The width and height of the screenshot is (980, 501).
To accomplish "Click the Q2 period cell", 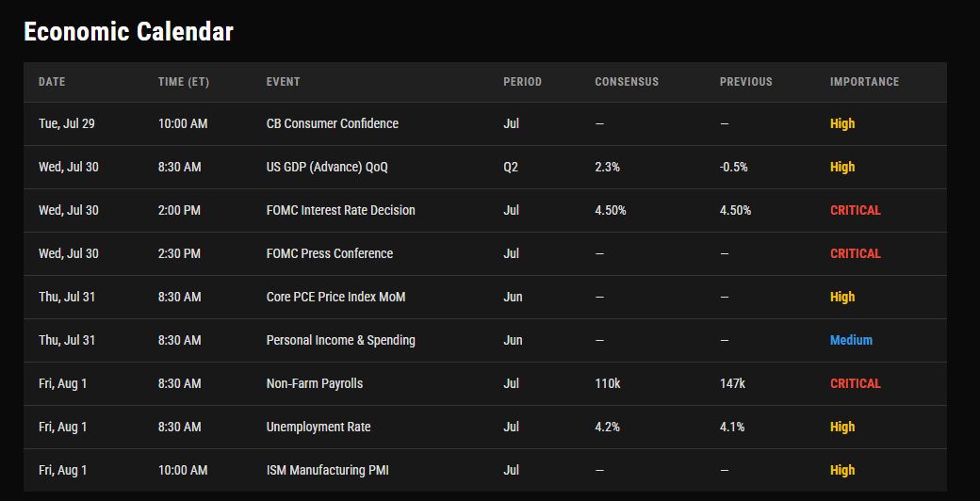I will 511,167.
